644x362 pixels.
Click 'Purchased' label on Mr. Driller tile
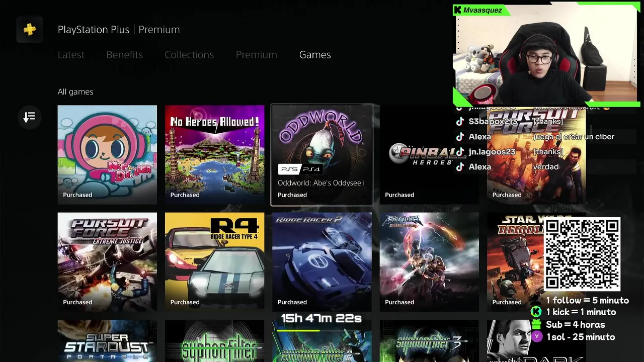pos(77,195)
